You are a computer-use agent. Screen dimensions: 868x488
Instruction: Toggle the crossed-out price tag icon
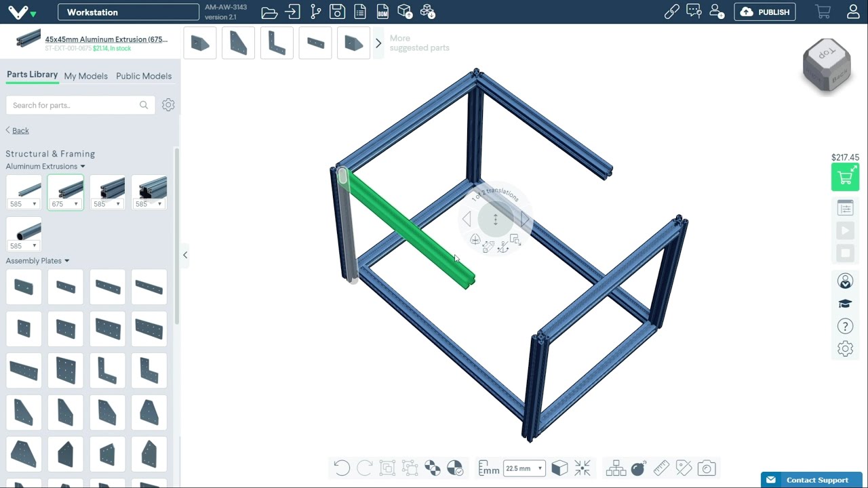pos(684,468)
